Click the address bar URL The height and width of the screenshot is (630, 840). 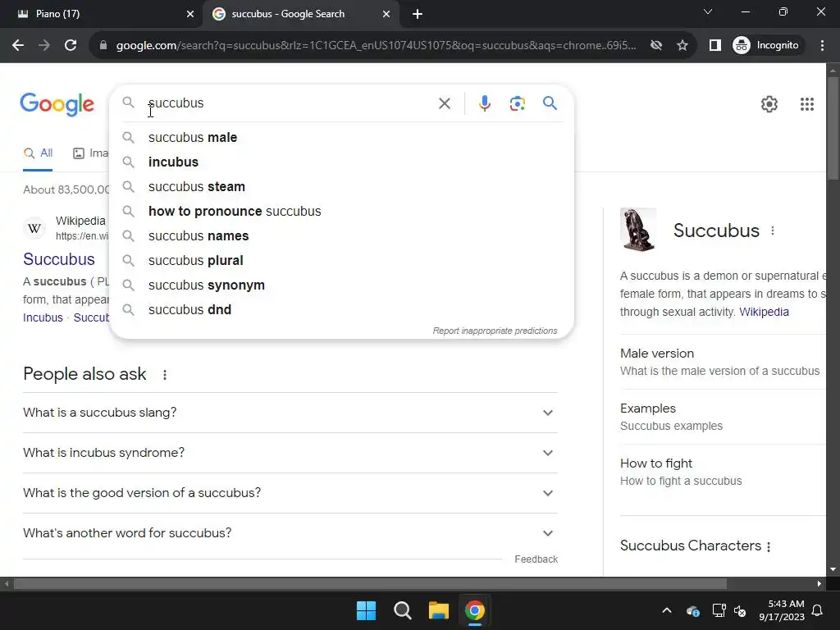[x=376, y=45]
